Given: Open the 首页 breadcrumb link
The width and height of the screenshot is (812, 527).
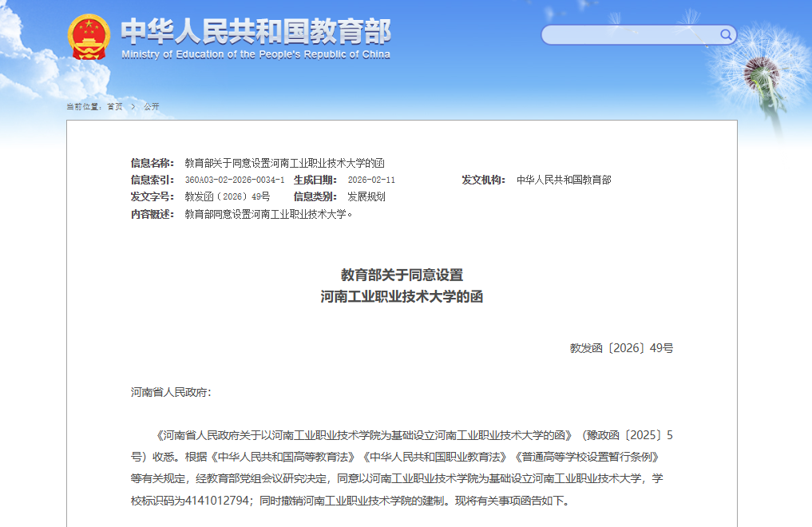Looking at the screenshot, I should pyautogui.click(x=115, y=107).
